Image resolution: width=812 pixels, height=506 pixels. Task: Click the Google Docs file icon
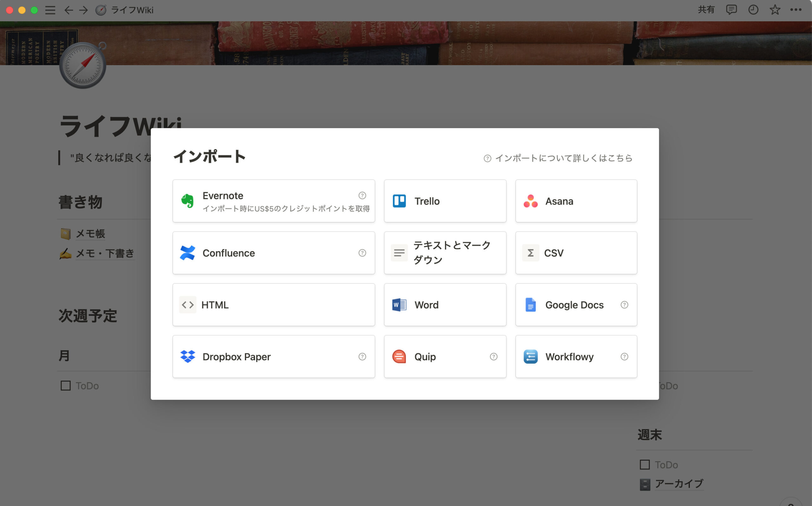[x=531, y=304]
